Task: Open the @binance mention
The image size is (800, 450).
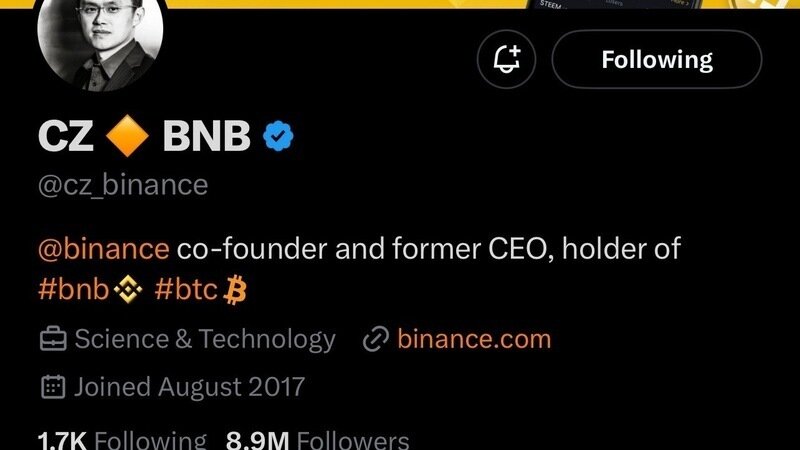Action: pyautogui.click(x=103, y=248)
